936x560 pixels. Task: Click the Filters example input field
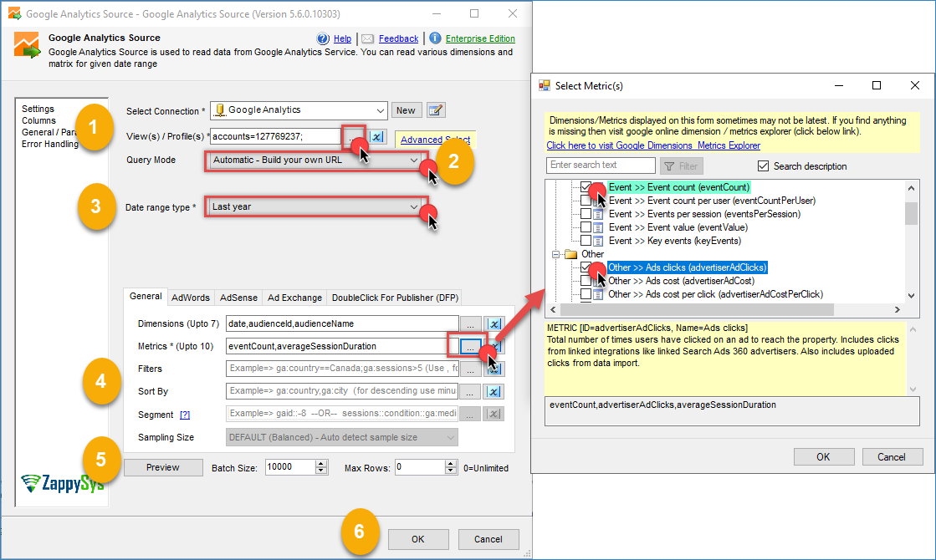(342, 369)
